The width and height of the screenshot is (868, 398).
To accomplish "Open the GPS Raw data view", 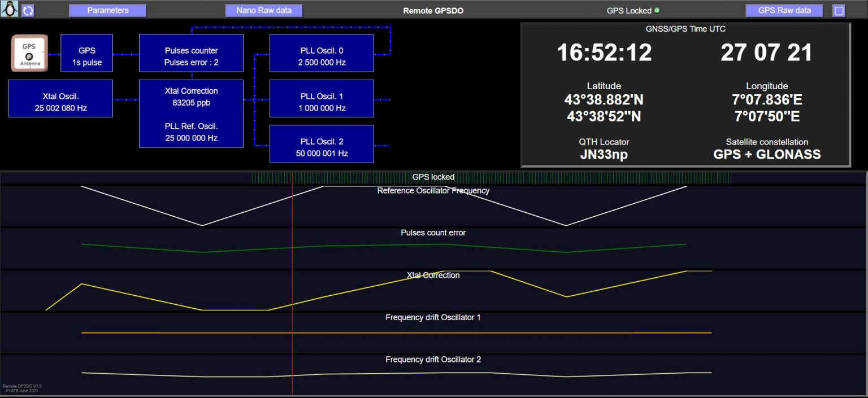I will point(784,10).
